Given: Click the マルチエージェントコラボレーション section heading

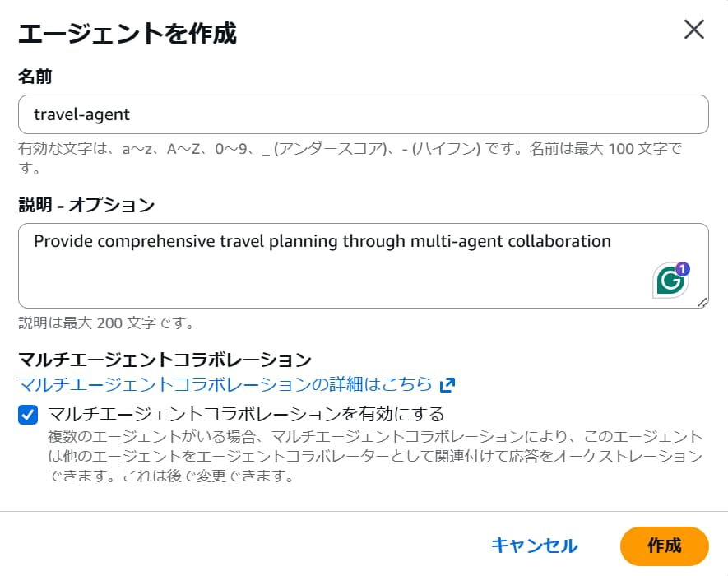Looking at the screenshot, I should [165, 360].
